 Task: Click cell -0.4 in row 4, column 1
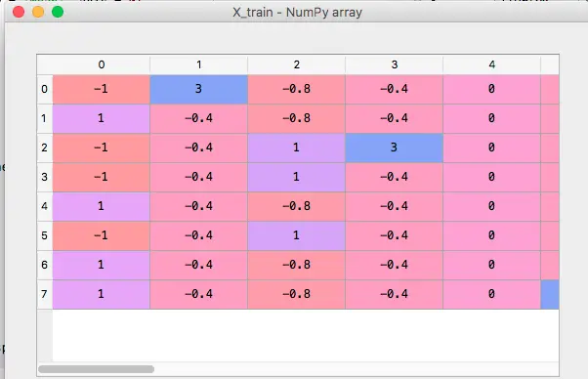point(198,206)
